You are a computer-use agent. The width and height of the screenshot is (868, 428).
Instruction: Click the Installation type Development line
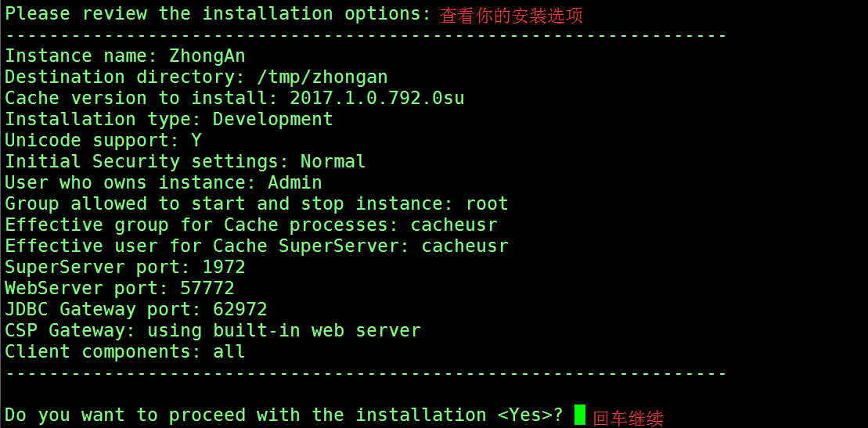click(x=169, y=119)
